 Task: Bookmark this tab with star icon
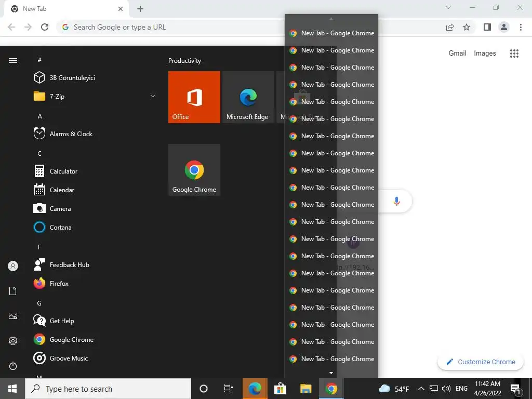click(x=467, y=27)
